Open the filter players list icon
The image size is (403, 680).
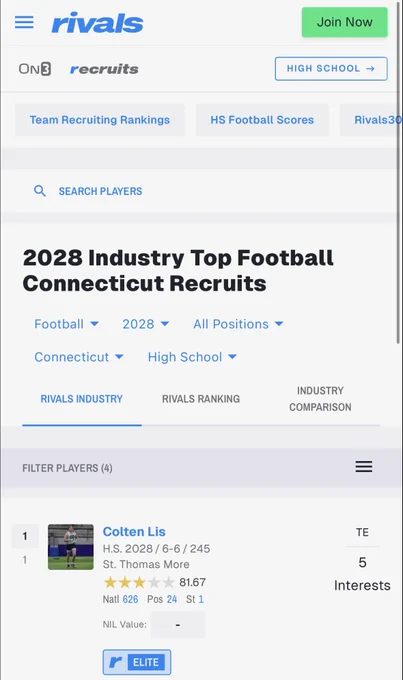(x=364, y=467)
